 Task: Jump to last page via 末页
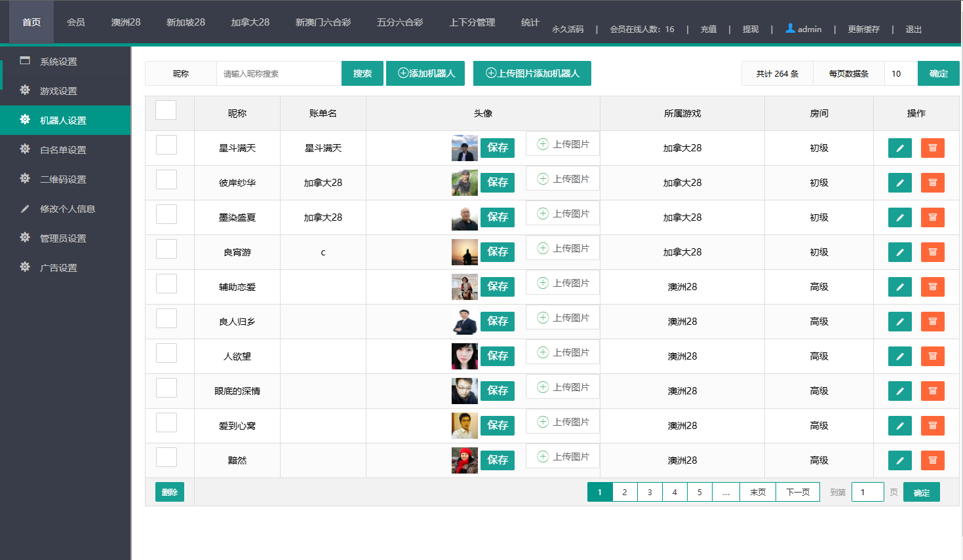[758, 492]
